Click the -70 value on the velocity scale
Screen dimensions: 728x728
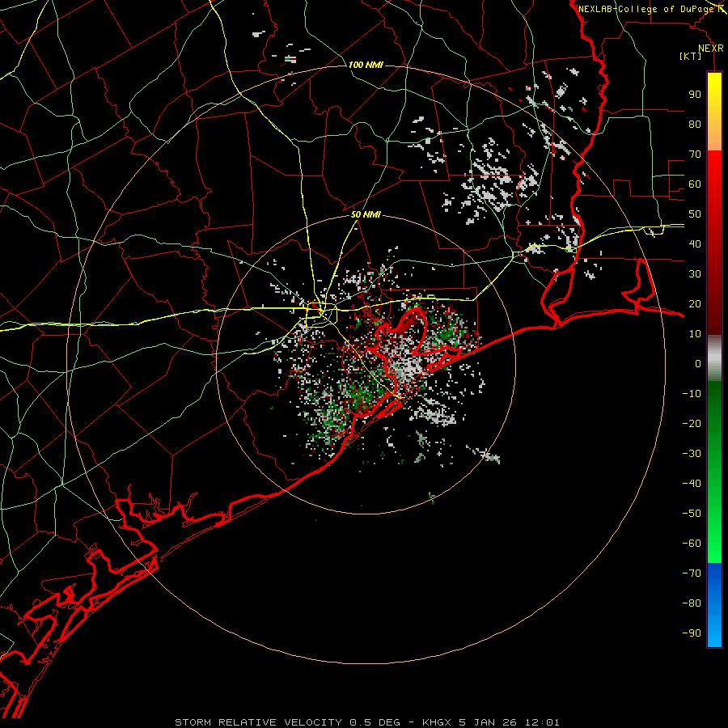[692, 574]
